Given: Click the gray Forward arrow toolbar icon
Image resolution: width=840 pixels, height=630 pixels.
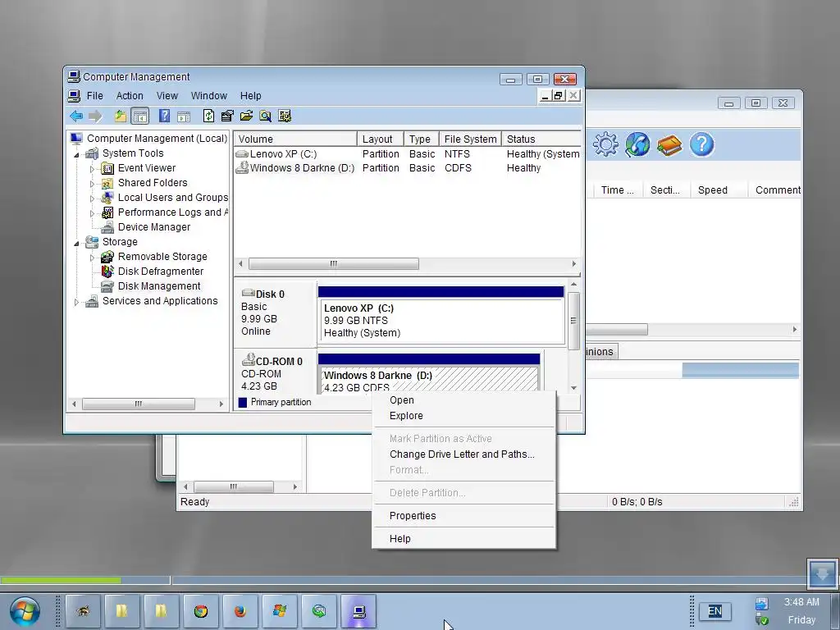Looking at the screenshot, I should point(95,116).
